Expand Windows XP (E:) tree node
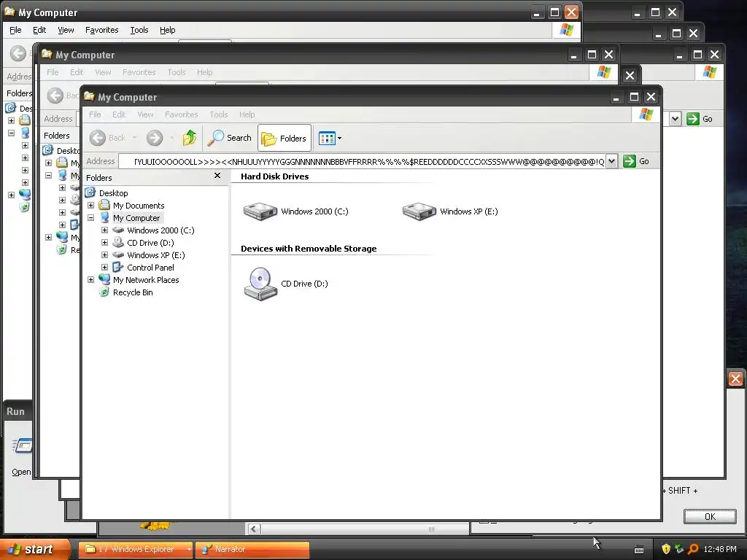Screen dimensions: 747x560 [x=105, y=254]
